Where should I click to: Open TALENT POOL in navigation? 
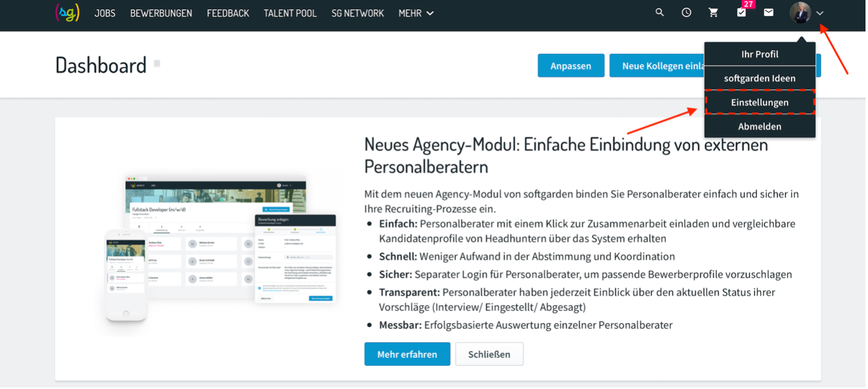[x=290, y=13]
